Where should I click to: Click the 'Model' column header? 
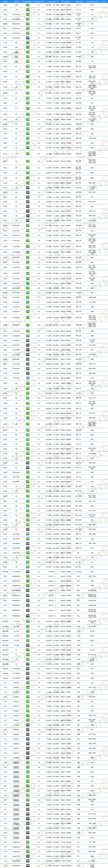(17, 1)
